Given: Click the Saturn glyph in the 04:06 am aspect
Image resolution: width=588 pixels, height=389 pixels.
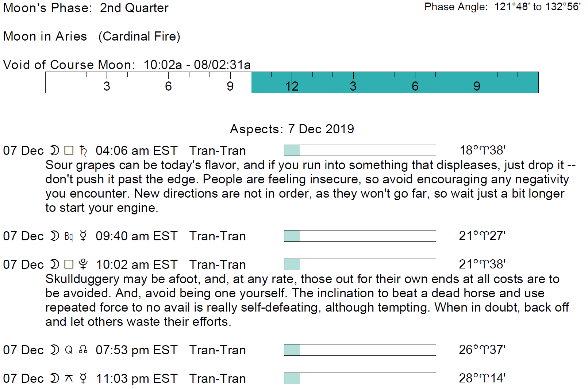Looking at the screenshot, I should pyautogui.click(x=84, y=150).
